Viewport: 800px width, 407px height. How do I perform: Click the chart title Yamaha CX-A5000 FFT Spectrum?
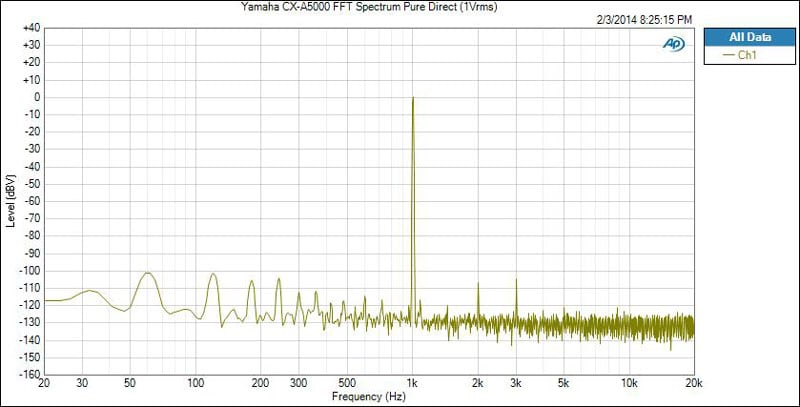pos(368,7)
